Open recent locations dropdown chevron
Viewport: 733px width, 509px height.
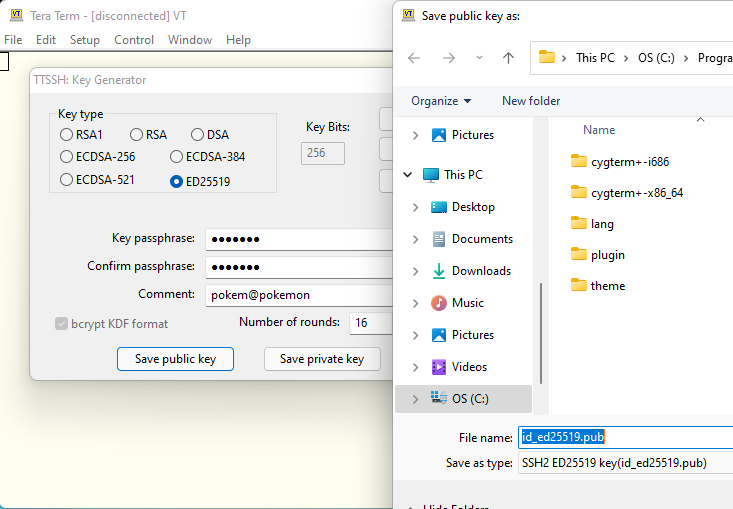coord(479,58)
